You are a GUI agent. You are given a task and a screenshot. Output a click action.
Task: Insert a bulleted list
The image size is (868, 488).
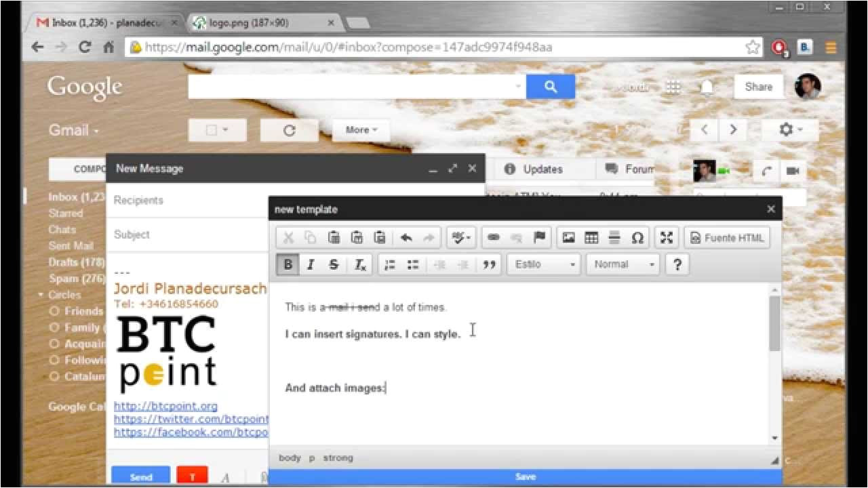click(x=412, y=265)
